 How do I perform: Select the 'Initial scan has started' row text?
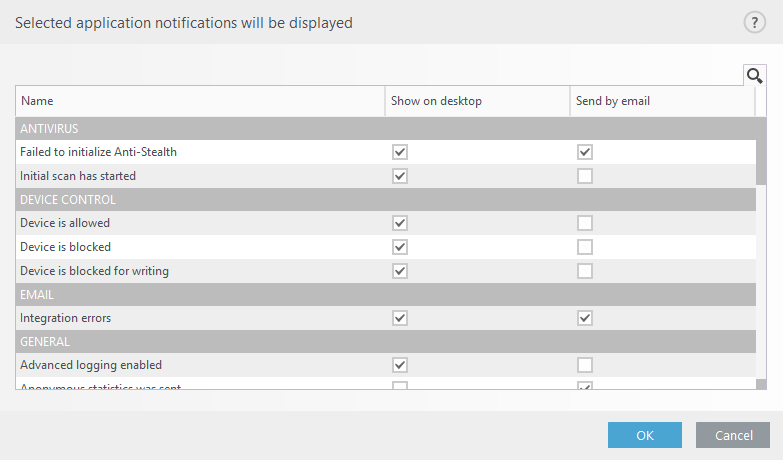(78, 176)
